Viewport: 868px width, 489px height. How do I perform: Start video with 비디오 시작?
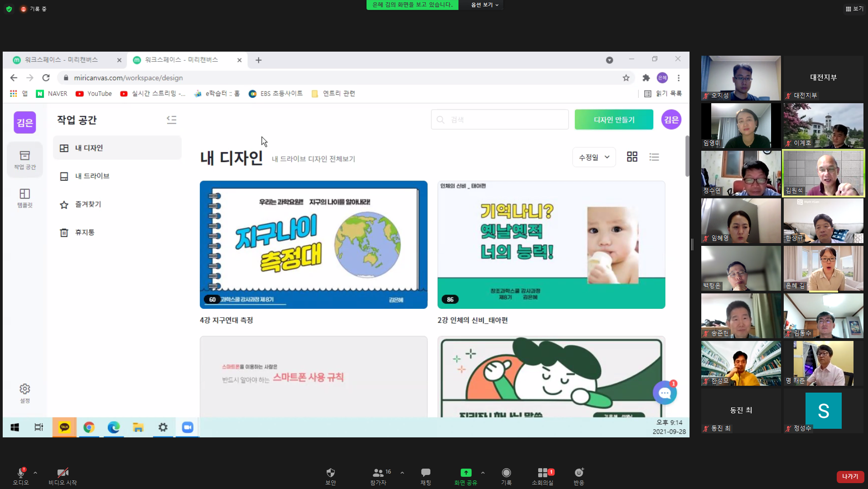coord(63,476)
